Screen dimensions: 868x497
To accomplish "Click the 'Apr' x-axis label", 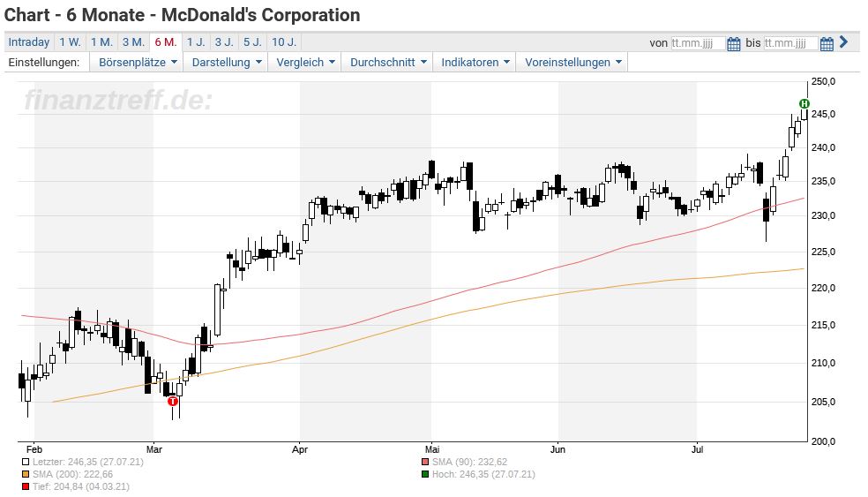I will pyautogui.click(x=300, y=449).
